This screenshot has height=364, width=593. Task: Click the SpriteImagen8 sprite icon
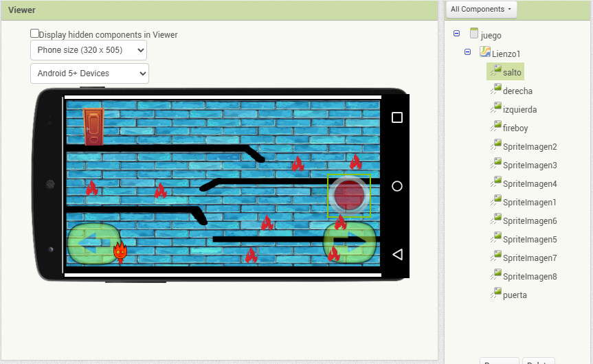pyautogui.click(x=496, y=275)
